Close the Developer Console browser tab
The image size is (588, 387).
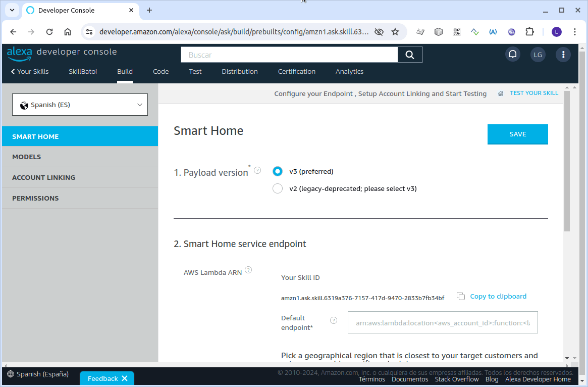(x=131, y=10)
